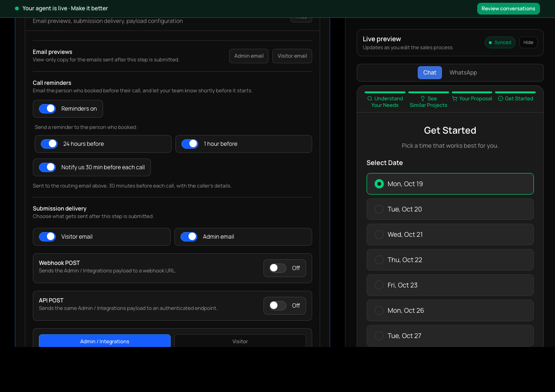Viewport: 555px width, 392px height.
Task: Click the Call reminders heading
Action: 52,83
